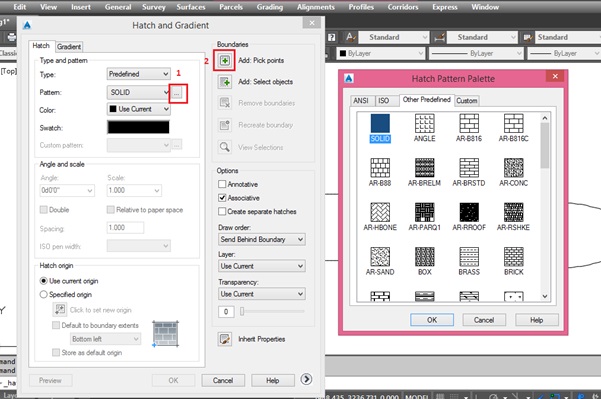The image size is (601, 399).
Task: Click the Recreate boundary icon
Action: [x=225, y=125]
